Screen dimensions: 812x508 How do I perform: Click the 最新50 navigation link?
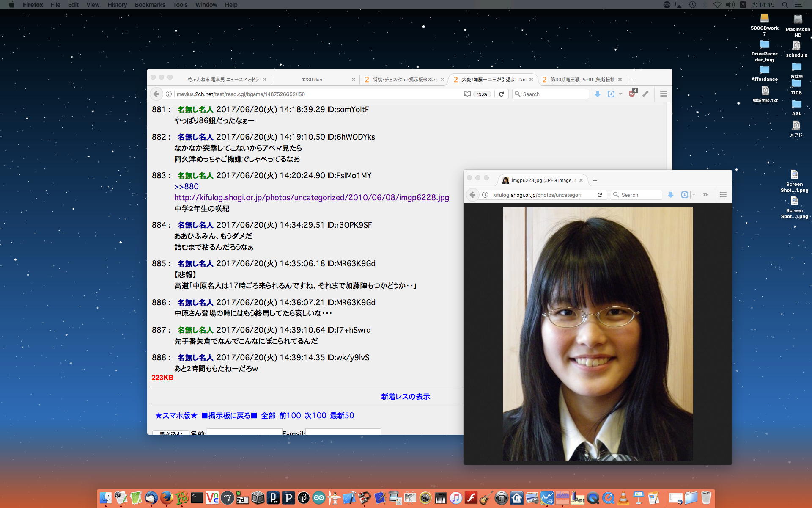(x=342, y=416)
